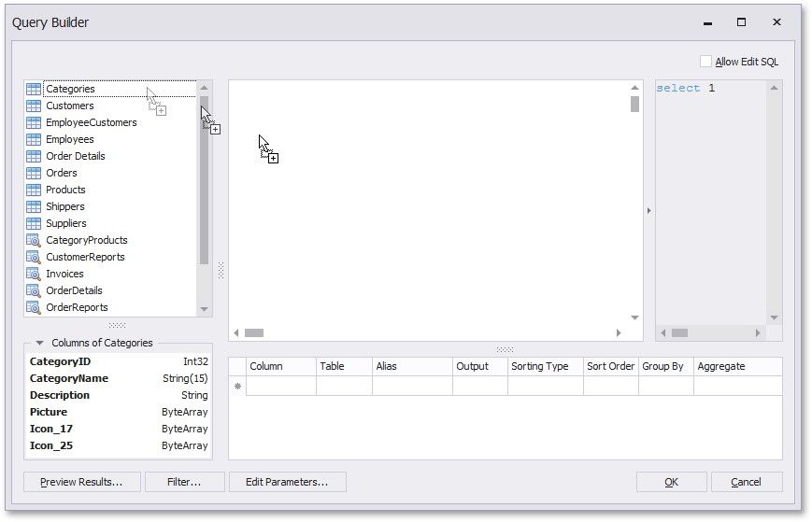
Task: Collapse the Columns of Categories section
Action: pos(40,344)
